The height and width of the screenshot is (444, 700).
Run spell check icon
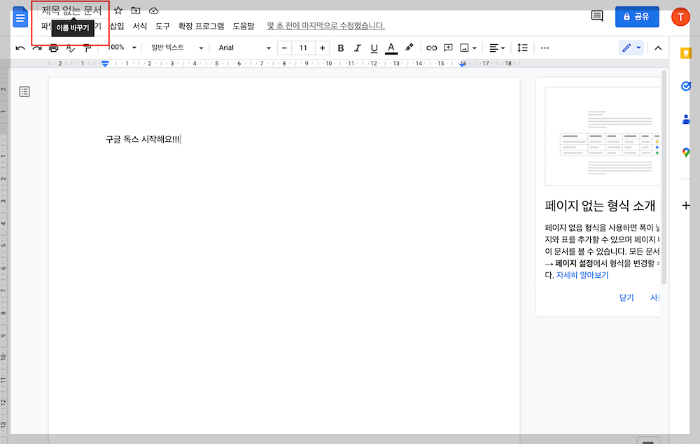click(x=70, y=48)
